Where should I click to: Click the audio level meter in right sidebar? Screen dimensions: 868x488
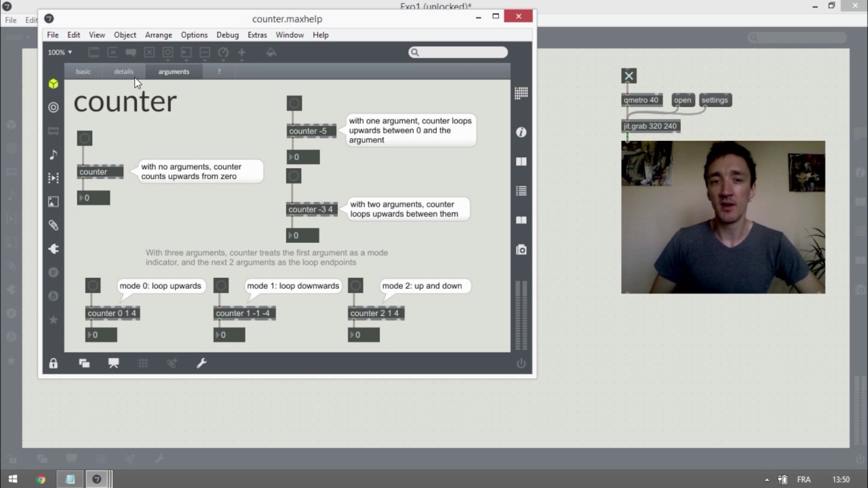tap(521, 315)
